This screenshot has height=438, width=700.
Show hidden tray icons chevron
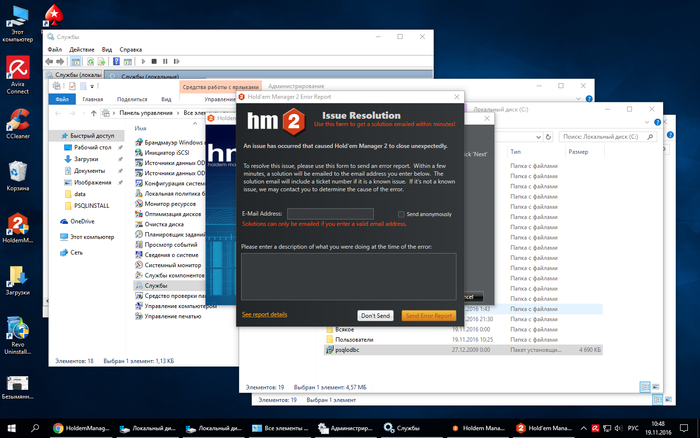(x=583, y=428)
